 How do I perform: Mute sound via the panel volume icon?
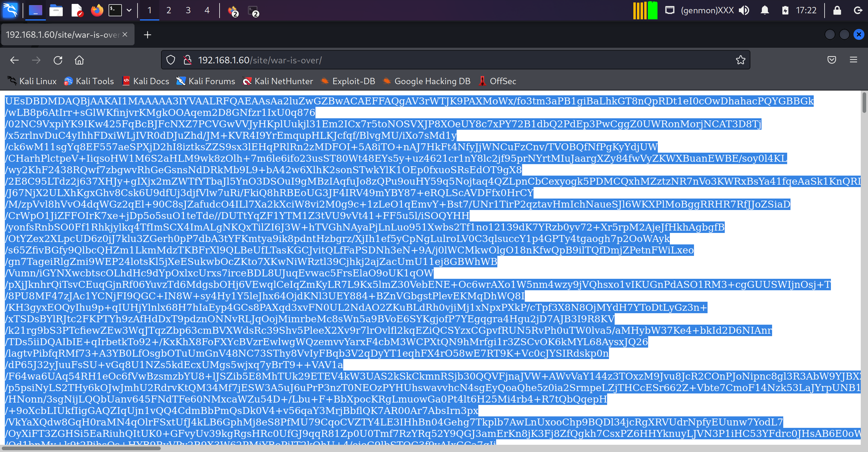click(744, 11)
